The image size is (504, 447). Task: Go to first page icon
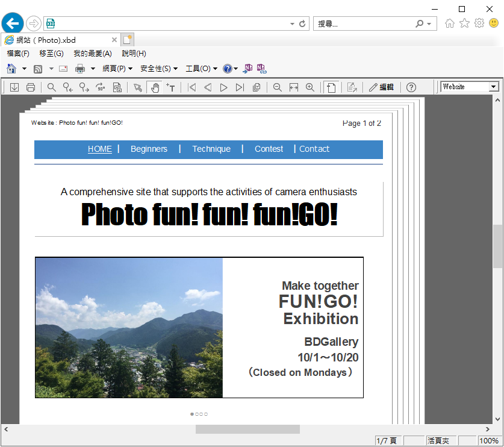tap(192, 87)
